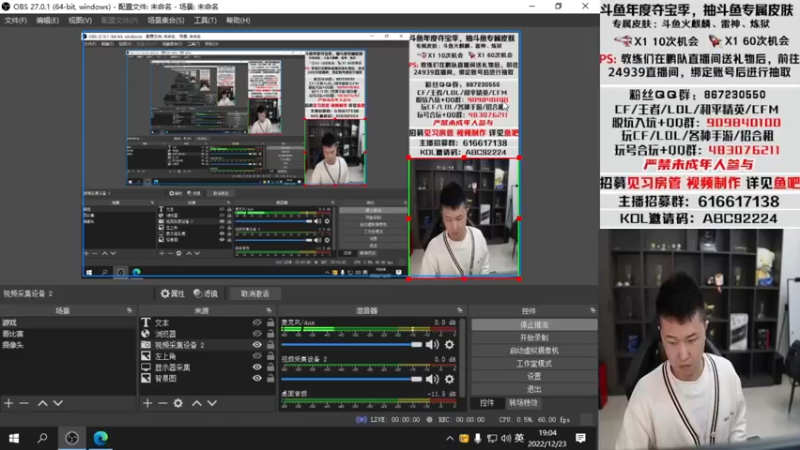This screenshot has height=450, width=800.
Task: Lock the 浏览器 source
Action: tap(270, 334)
